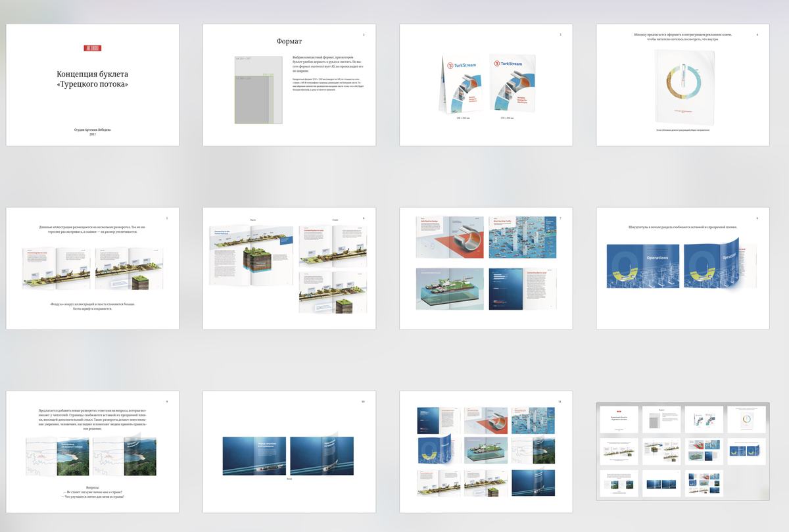This screenshot has height=532, width=789.
Task: Click the red studio logo on title slide
Action: point(92,48)
